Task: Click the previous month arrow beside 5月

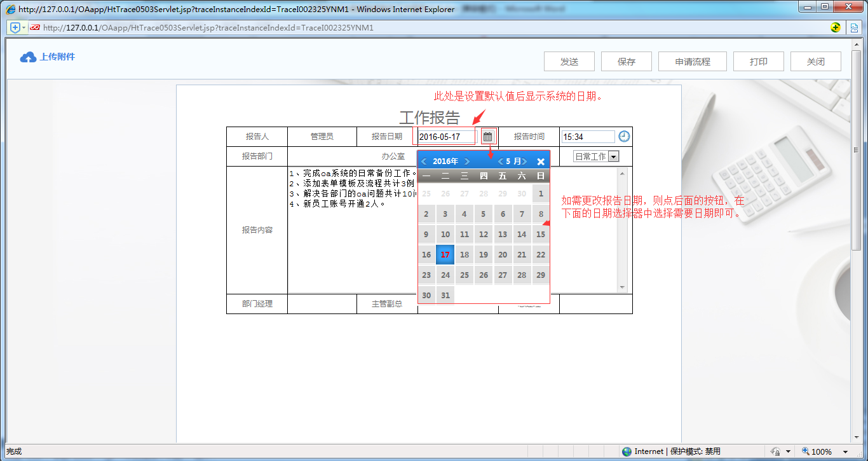Action: [x=500, y=161]
